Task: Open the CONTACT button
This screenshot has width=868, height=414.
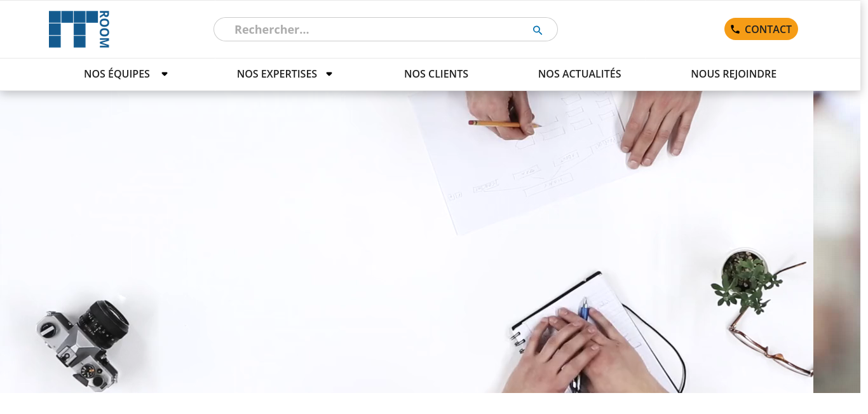Action: point(761,29)
